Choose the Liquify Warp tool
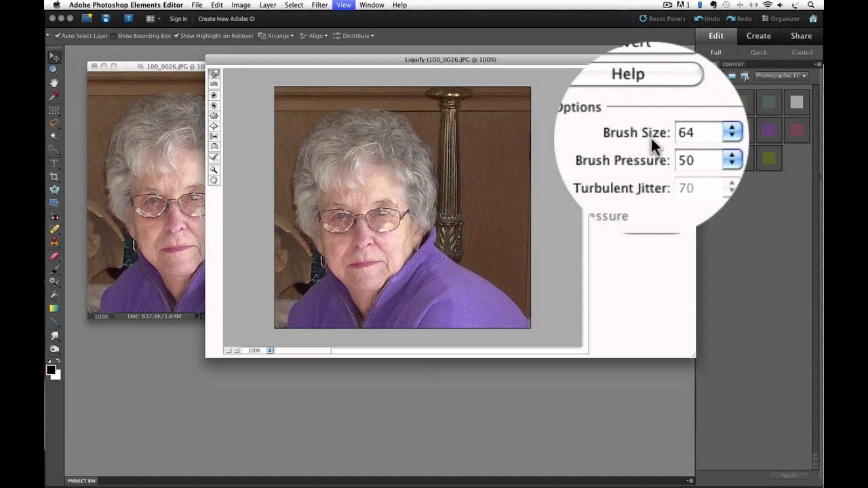This screenshot has height=488, width=868. (214, 74)
